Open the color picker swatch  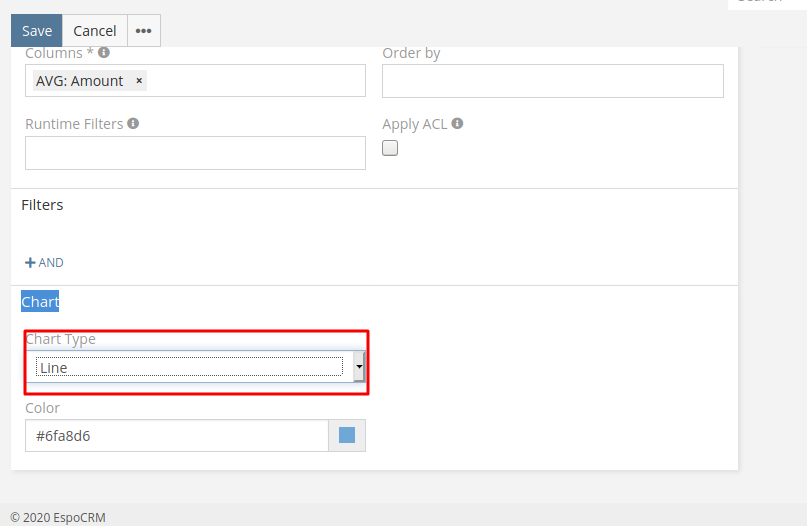click(x=347, y=435)
